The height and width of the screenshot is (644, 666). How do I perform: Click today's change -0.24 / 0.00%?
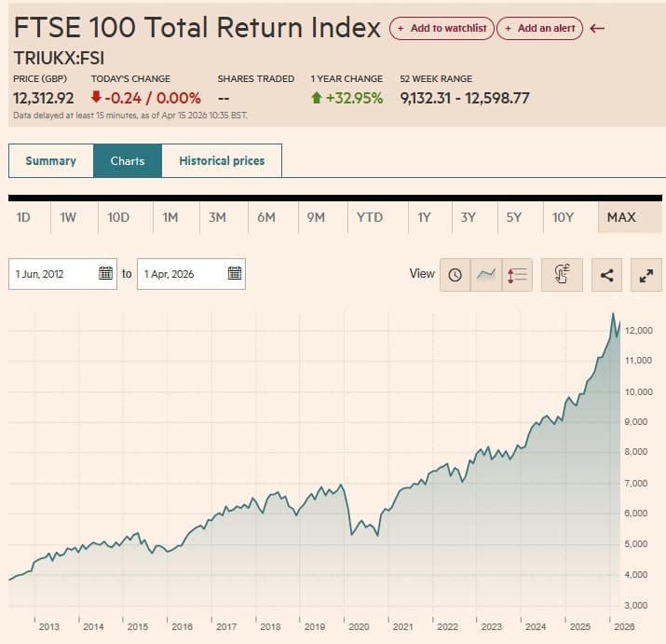[145, 98]
